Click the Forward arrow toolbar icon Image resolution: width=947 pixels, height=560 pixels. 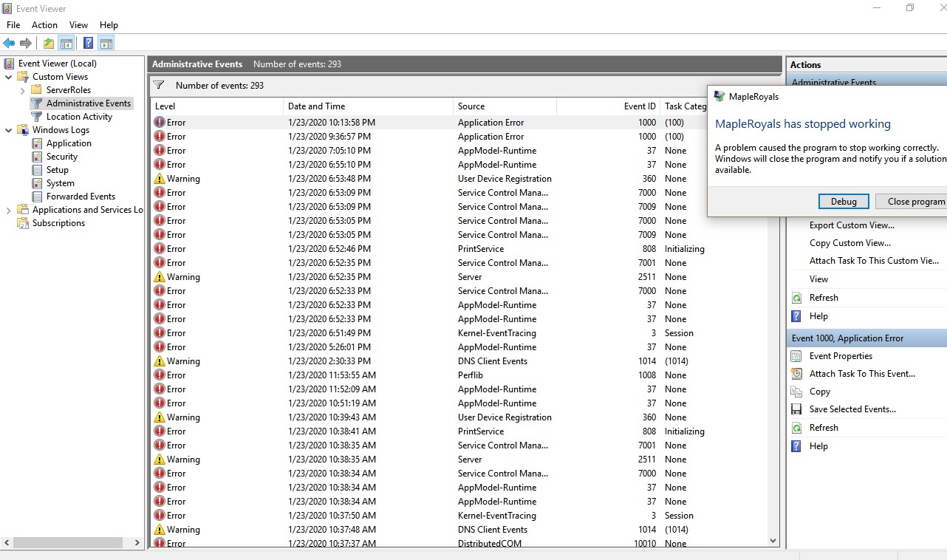pyautogui.click(x=26, y=43)
